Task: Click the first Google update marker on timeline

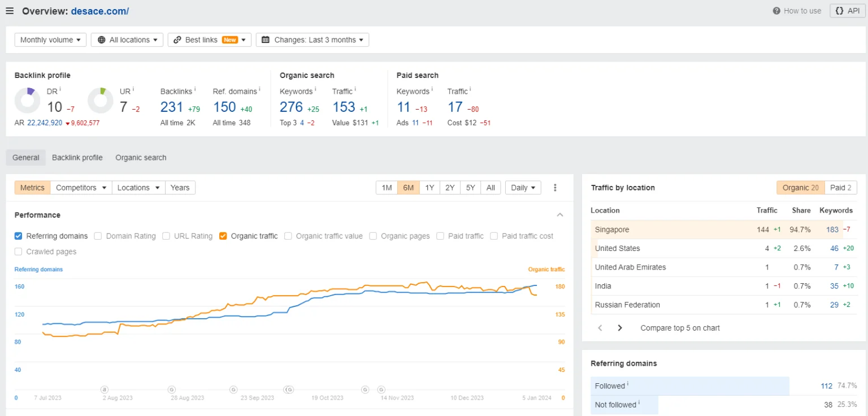Action: coord(172,389)
